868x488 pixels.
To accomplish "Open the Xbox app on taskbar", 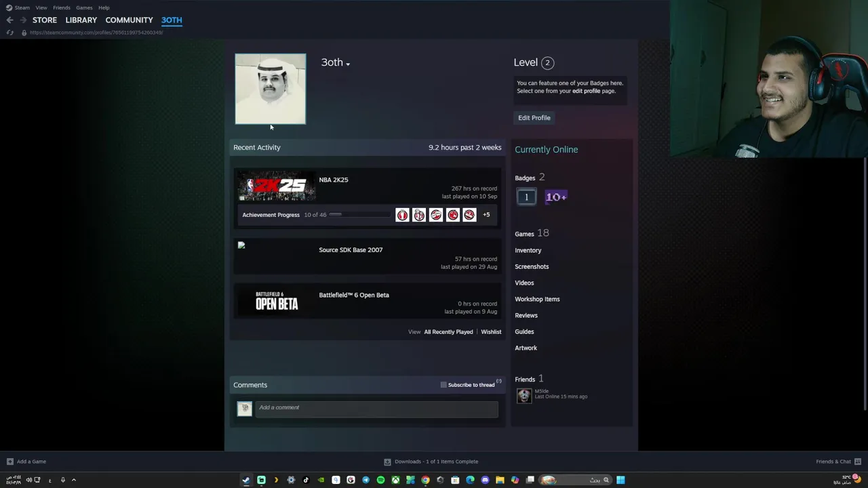I will 395,480.
